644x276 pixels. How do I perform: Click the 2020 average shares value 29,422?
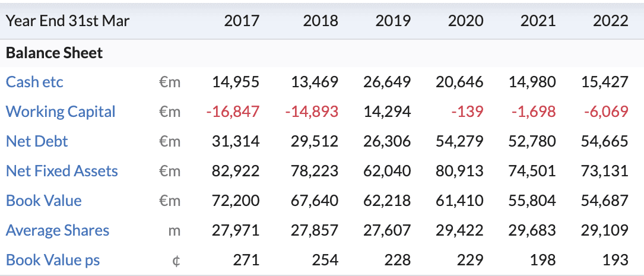459,230
